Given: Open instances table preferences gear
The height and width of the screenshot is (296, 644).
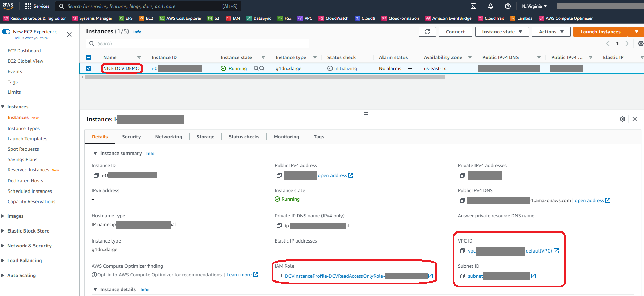Looking at the screenshot, I should [641, 43].
